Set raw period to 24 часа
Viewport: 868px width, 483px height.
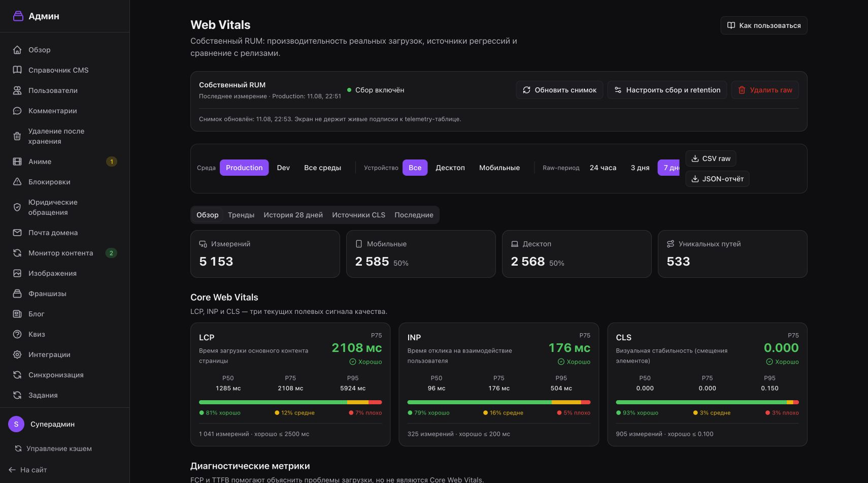pos(603,168)
